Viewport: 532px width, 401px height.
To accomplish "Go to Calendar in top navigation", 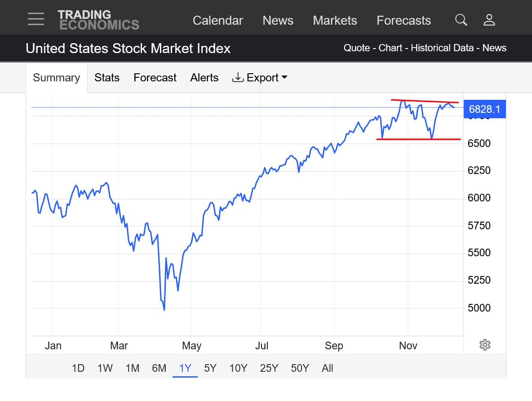I will [218, 21].
